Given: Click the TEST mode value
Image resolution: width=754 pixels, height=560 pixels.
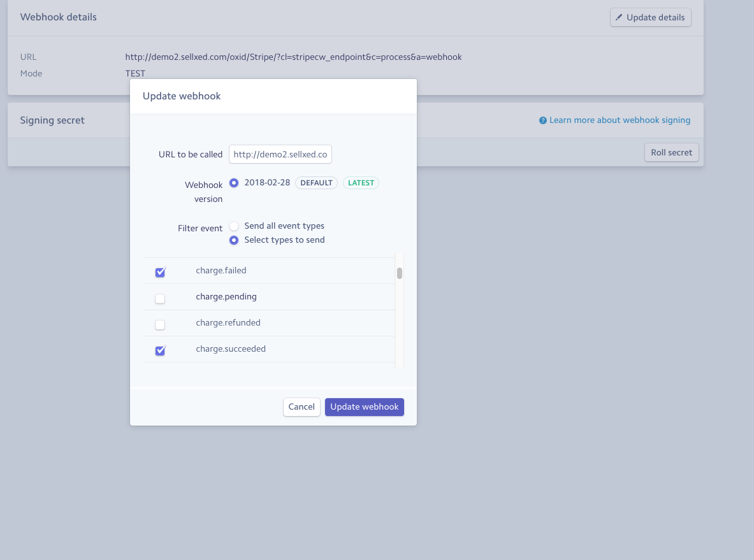Looking at the screenshot, I should [x=135, y=73].
